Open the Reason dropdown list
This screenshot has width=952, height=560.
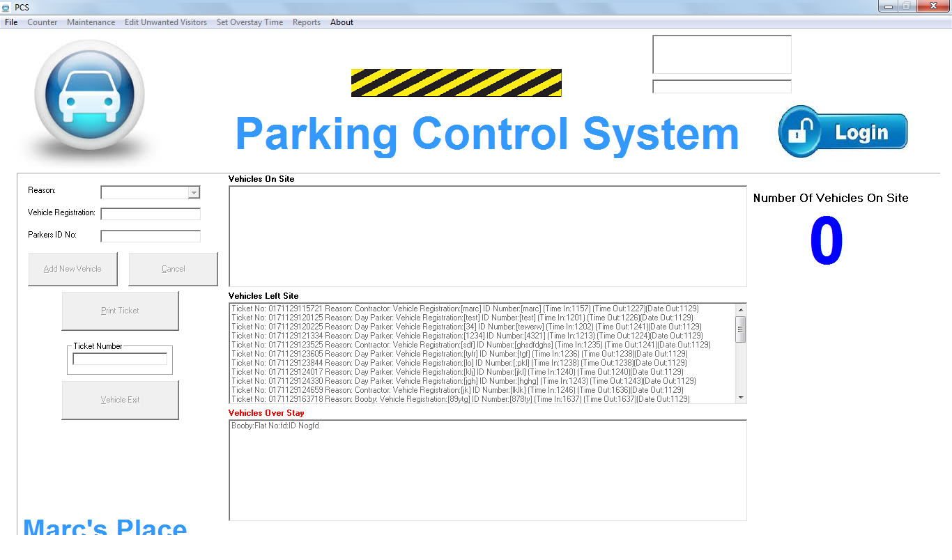point(194,193)
